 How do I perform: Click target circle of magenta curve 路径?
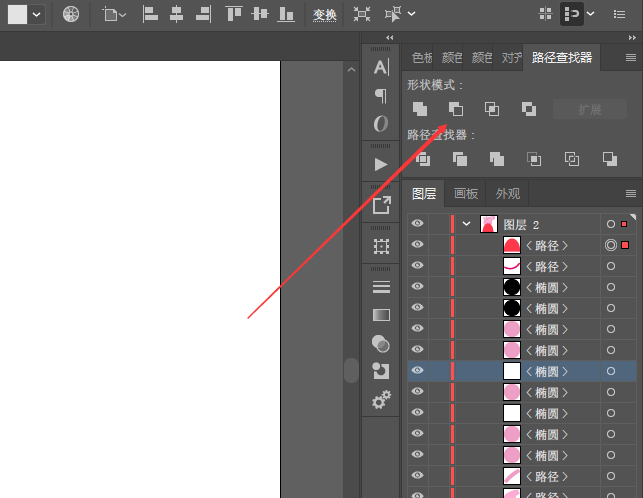611,266
